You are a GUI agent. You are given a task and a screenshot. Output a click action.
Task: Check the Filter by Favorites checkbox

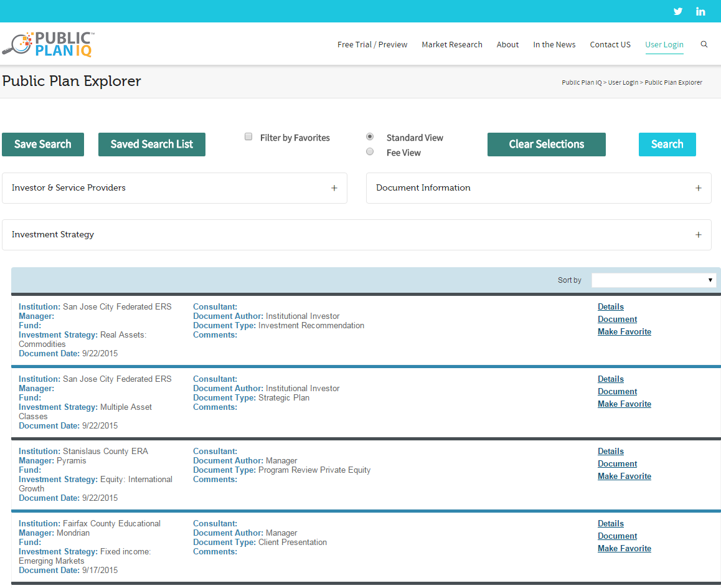click(248, 136)
